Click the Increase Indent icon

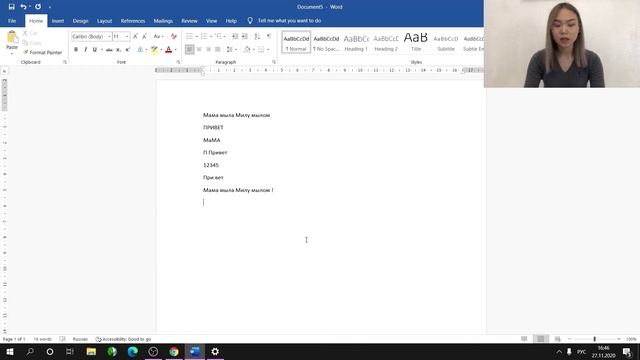click(x=245, y=37)
